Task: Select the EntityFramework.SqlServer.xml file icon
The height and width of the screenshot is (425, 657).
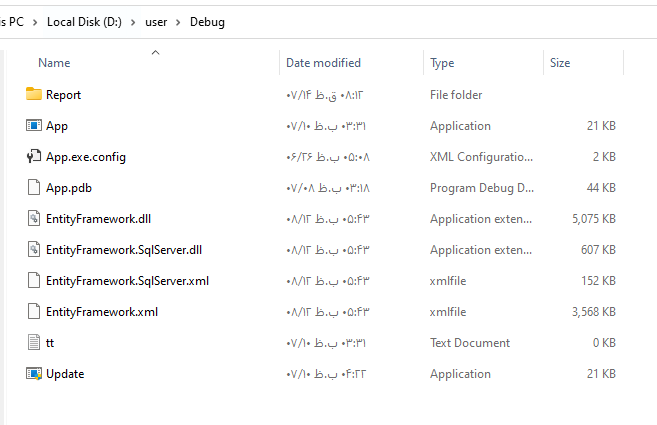Action: click(33, 281)
